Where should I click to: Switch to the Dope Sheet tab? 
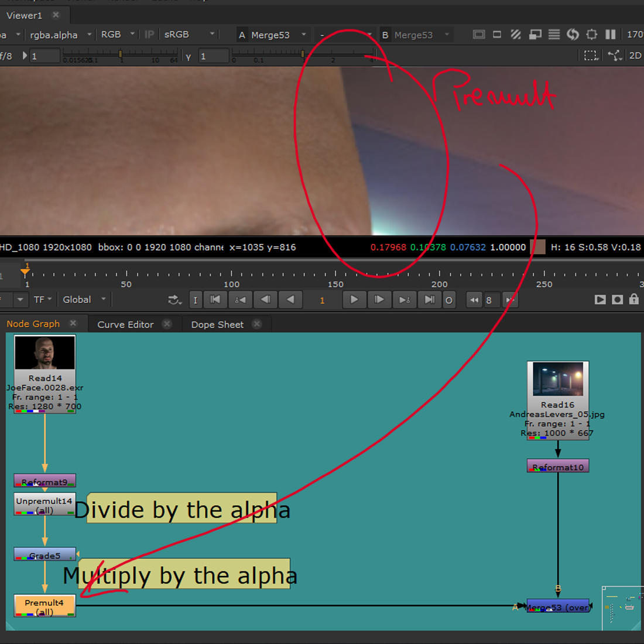click(x=217, y=324)
